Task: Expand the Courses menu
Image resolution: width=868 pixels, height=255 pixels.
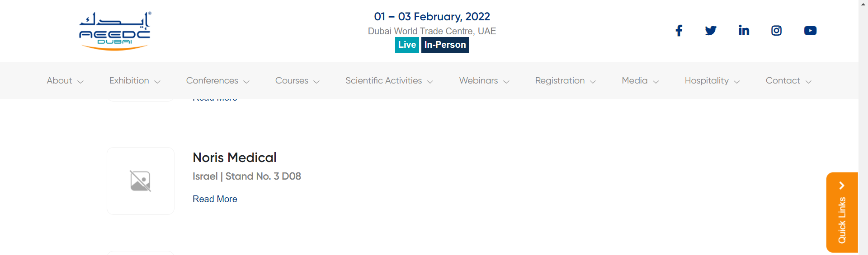Action: 297,81
